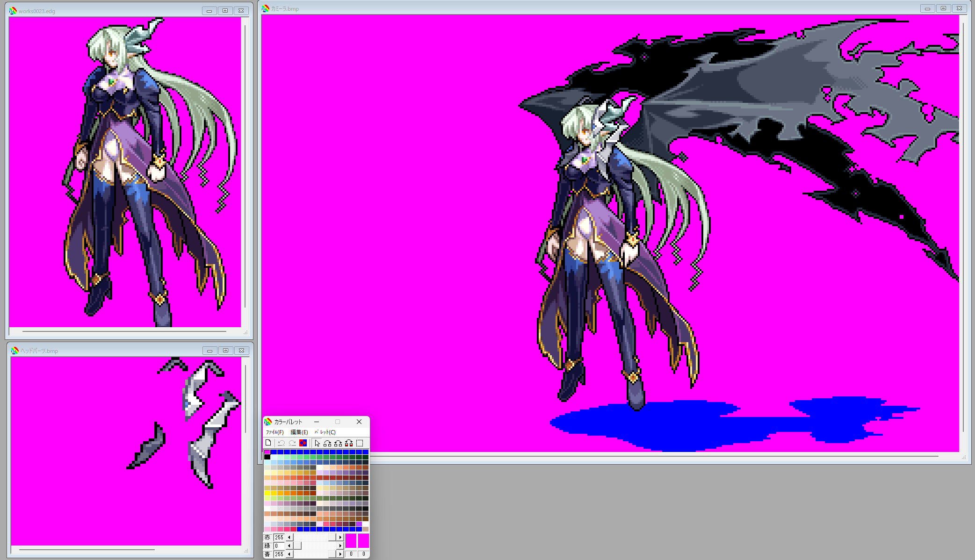This screenshot has width=975, height=560.
Task: Close the カラーパレット window
Action: tap(359, 422)
